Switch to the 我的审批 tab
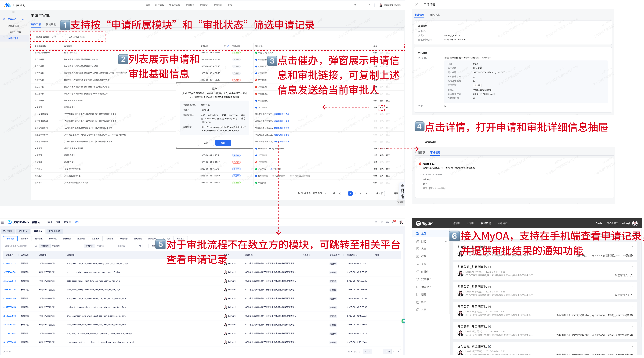 [x=51, y=25]
